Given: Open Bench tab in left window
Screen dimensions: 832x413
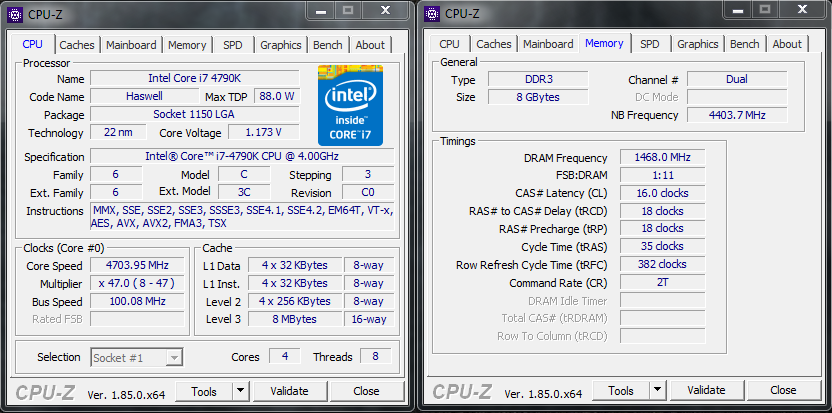Looking at the screenshot, I should (327, 45).
